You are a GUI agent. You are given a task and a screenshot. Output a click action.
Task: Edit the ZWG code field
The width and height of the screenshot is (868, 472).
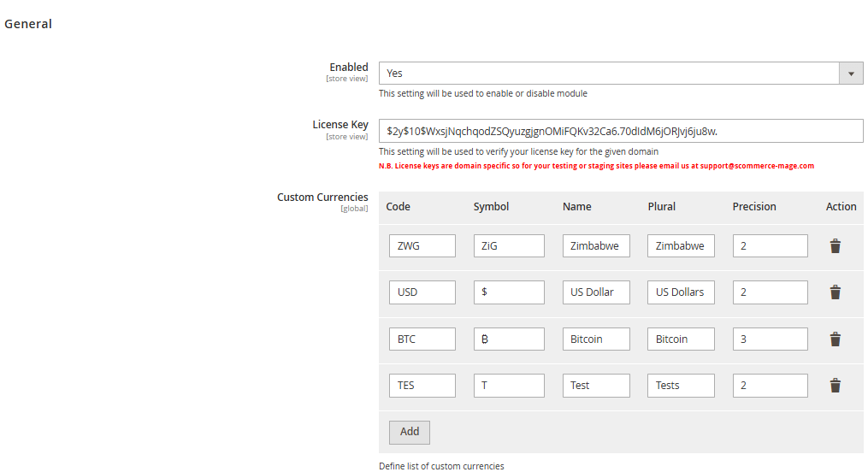pyautogui.click(x=422, y=246)
